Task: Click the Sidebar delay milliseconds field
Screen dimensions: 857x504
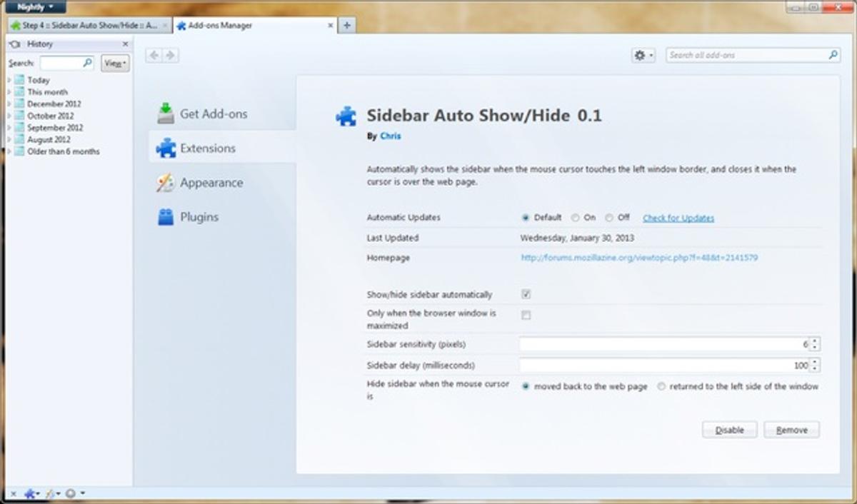Action: coord(664,366)
